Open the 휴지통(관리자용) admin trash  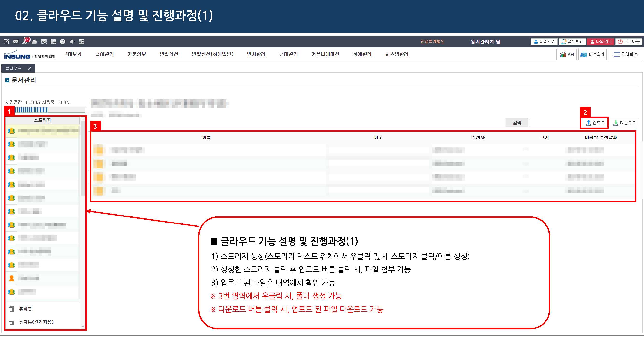click(x=36, y=322)
